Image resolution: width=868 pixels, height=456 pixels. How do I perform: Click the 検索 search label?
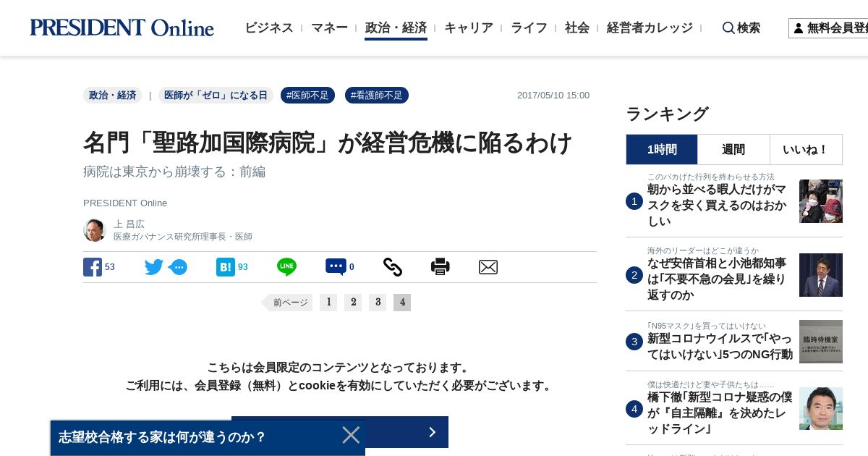(749, 28)
